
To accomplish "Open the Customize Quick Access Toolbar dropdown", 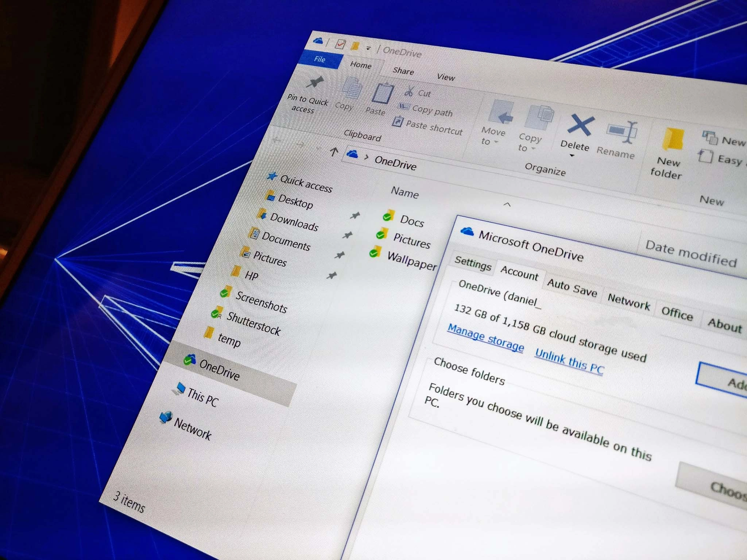I will 368,48.
